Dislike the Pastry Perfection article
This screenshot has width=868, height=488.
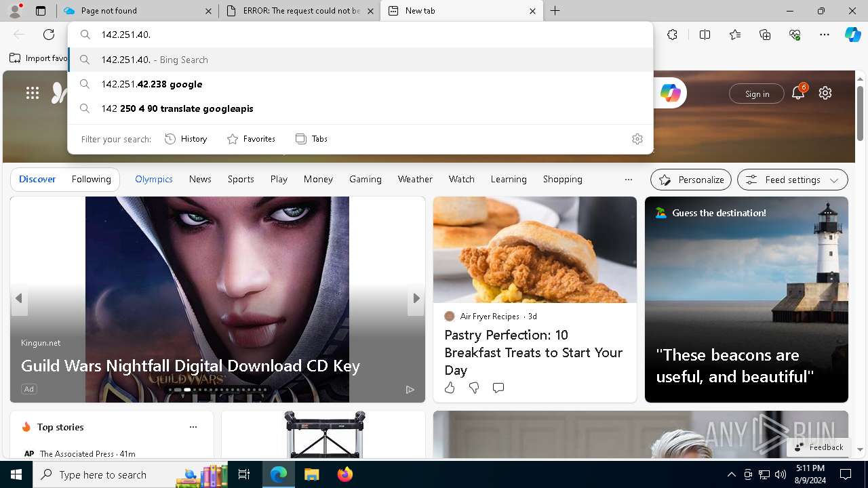[x=474, y=388]
